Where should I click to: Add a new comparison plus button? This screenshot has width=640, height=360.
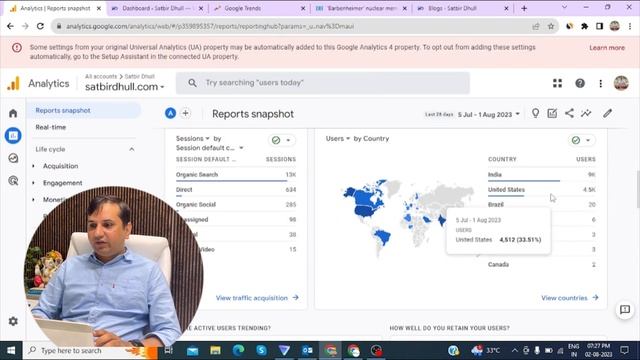[x=185, y=113]
